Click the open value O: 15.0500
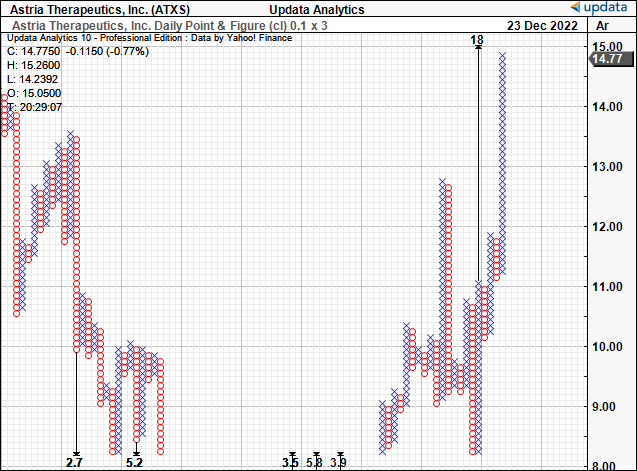 point(34,93)
